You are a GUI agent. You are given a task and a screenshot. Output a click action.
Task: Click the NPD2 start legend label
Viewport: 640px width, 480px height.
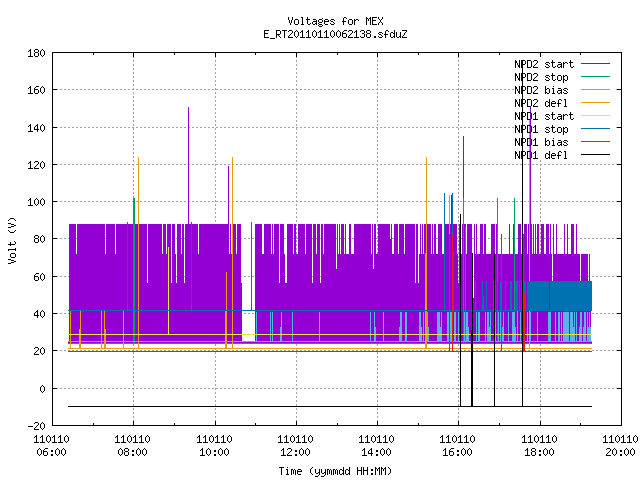point(544,64)
